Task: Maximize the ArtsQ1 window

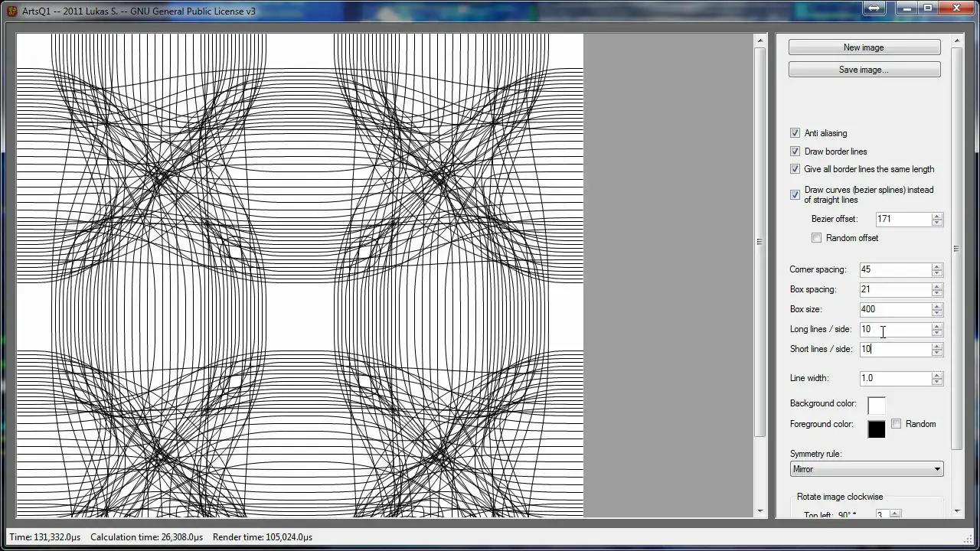Action: tap(928, 8)
